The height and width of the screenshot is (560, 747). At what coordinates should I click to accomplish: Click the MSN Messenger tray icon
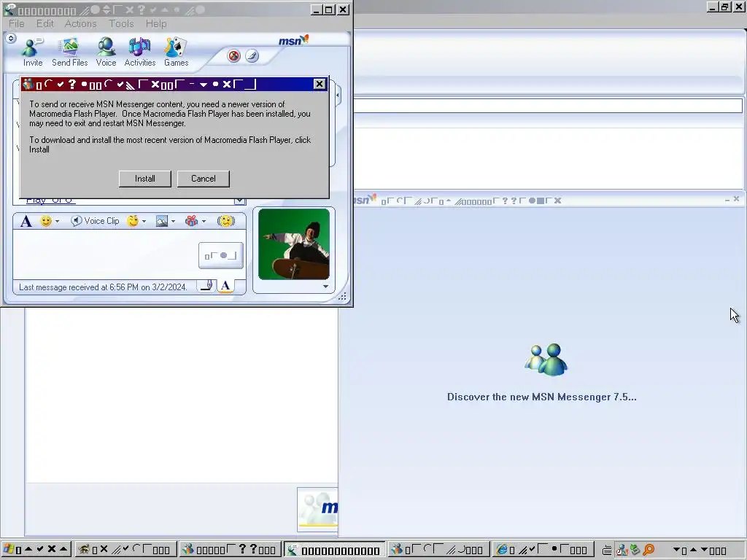tap(622, 550)
